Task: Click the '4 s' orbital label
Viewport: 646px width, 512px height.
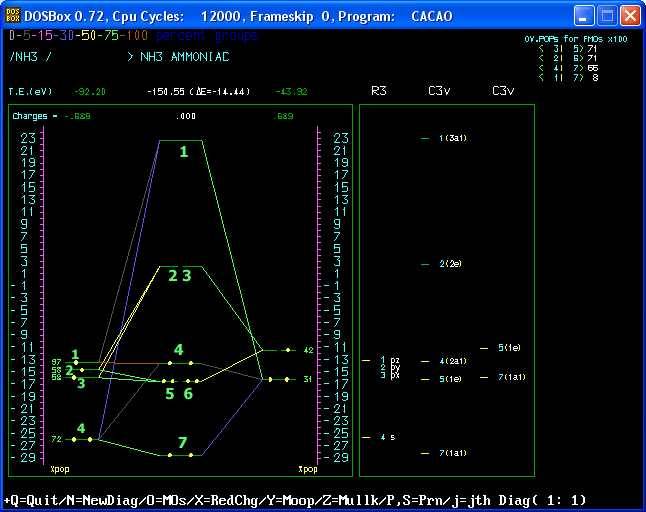Action: (388, 437)
